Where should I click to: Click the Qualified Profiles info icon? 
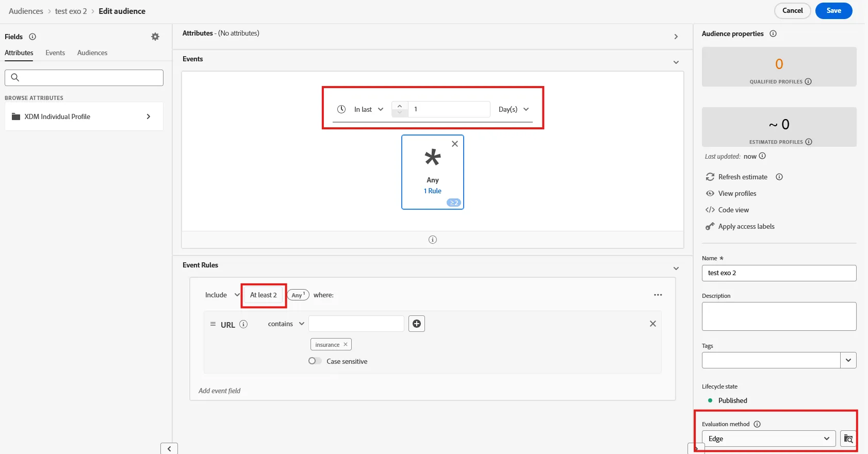pyautogui.click(x=808, y=81)
